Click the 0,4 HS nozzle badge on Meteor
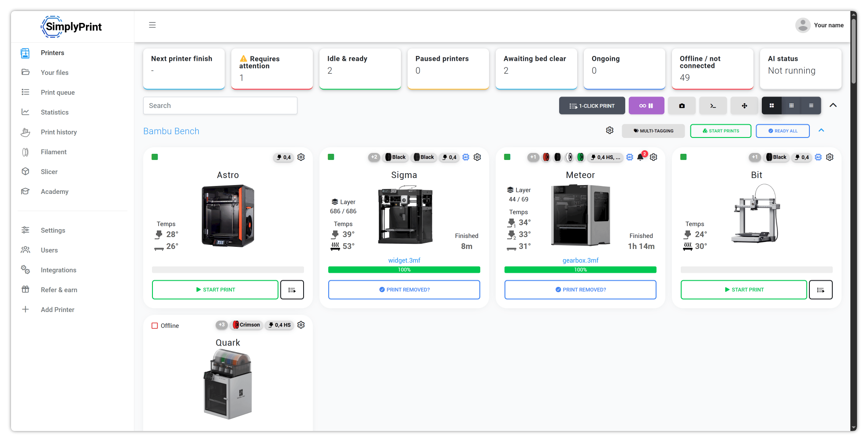This screenshot has width=868, height=442. 605,157
